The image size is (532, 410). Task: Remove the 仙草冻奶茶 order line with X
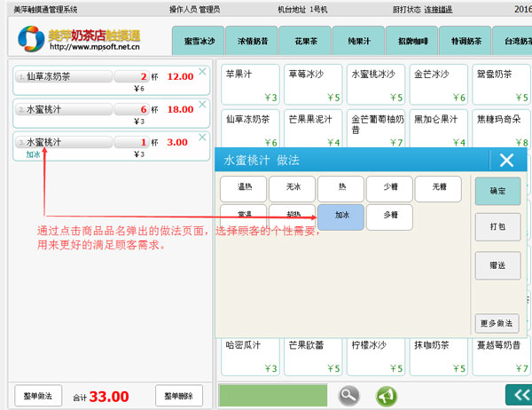pos(201,70)
